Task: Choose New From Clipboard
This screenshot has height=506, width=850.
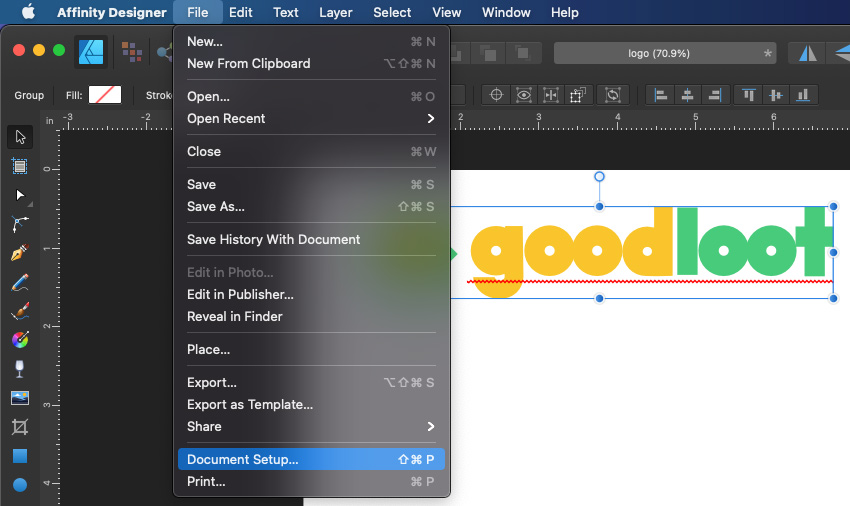Action: (311, 63)
